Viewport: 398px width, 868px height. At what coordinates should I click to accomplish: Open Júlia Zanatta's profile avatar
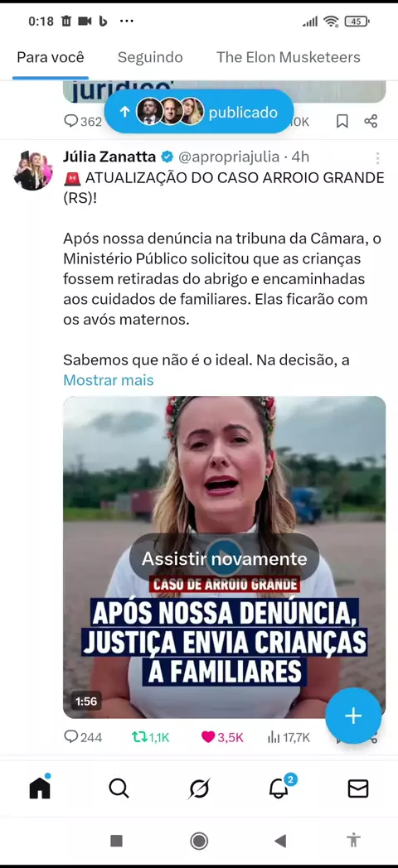pos(32,171)
